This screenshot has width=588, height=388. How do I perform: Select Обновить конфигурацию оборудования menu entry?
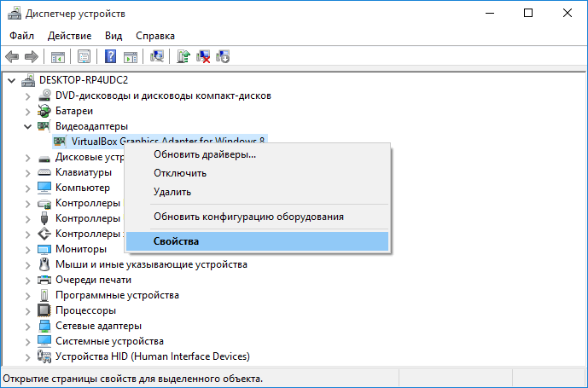(248, 217)
